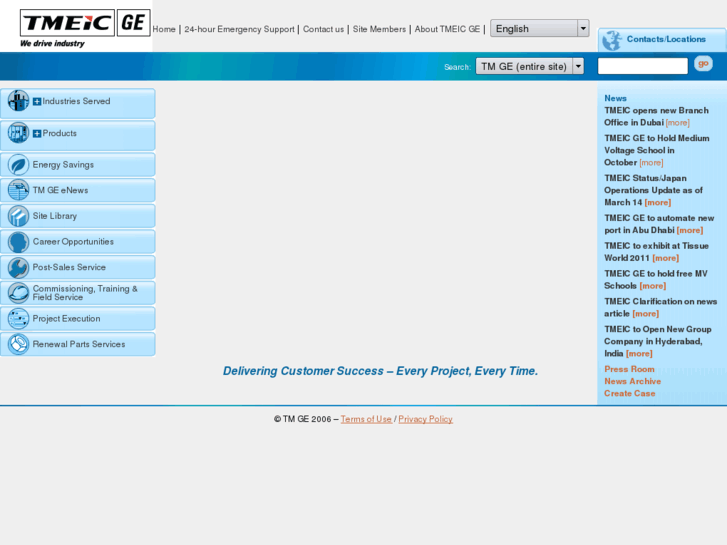Click the TMEIC GE logo
The height and width of the screenshot is (545, 727).
85,28
